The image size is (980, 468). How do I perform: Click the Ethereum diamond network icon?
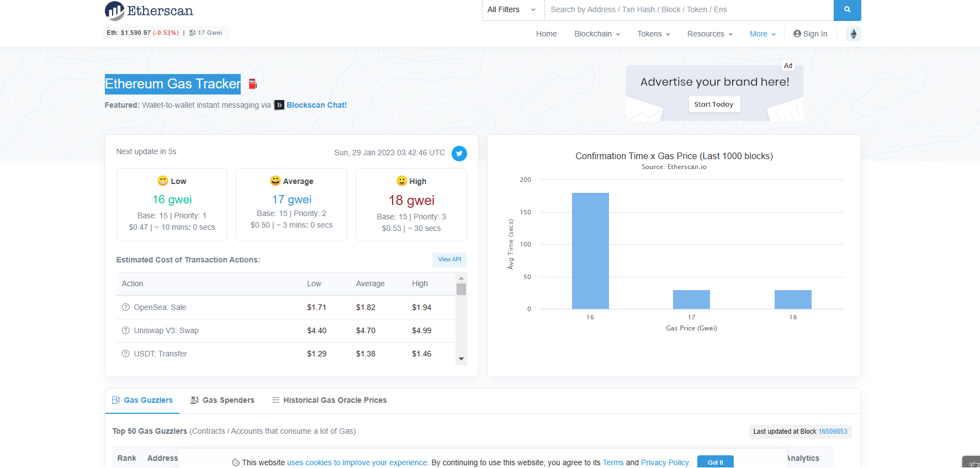point(853,34)
